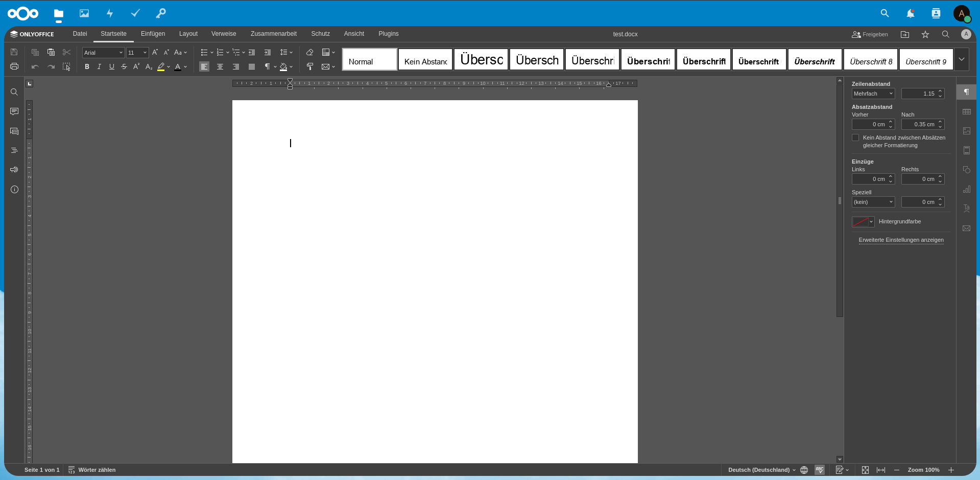Image resolution: width=980 pixels, height=480 pixels.
Task: Open Table settings in right sidebar
Action: [x=966, y=111]
